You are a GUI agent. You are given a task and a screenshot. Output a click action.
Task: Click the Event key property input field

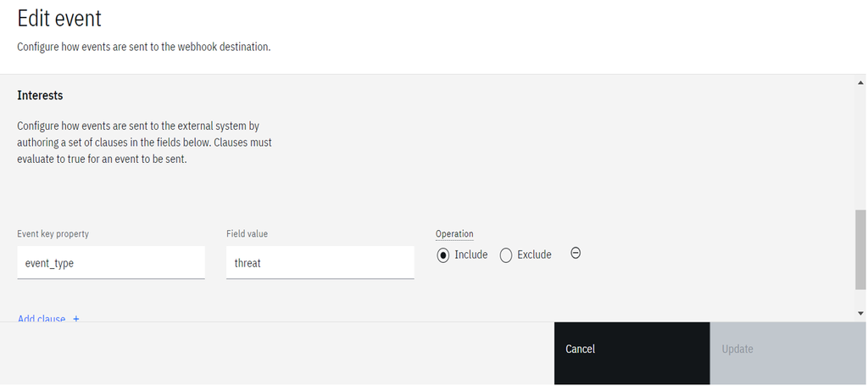coord(111,262)
